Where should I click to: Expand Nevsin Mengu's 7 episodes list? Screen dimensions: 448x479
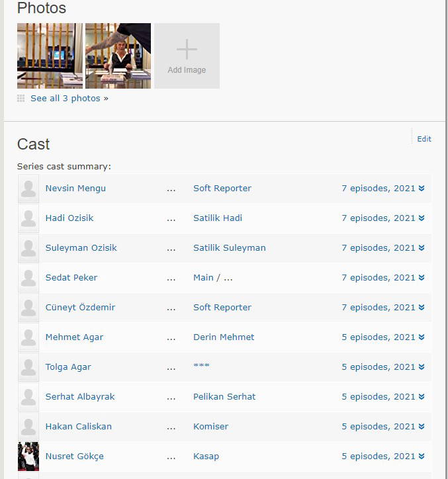[422, 189]
